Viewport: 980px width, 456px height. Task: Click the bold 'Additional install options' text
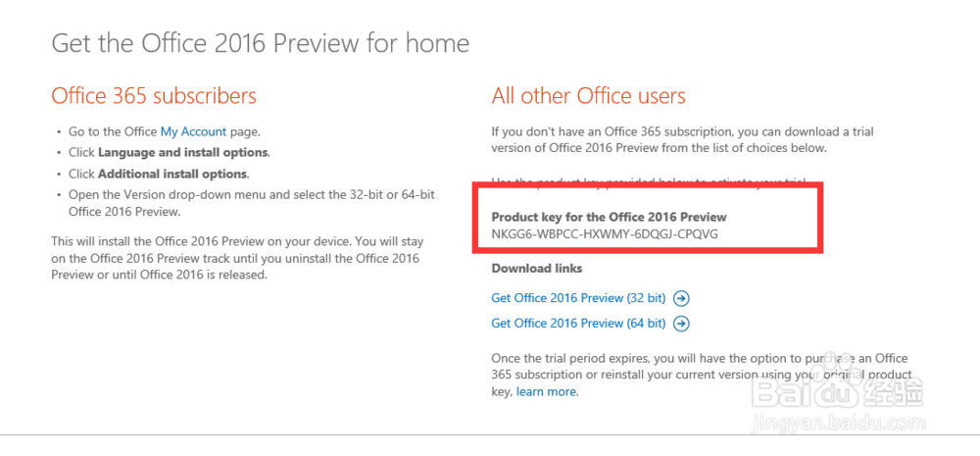pos(172,174)
